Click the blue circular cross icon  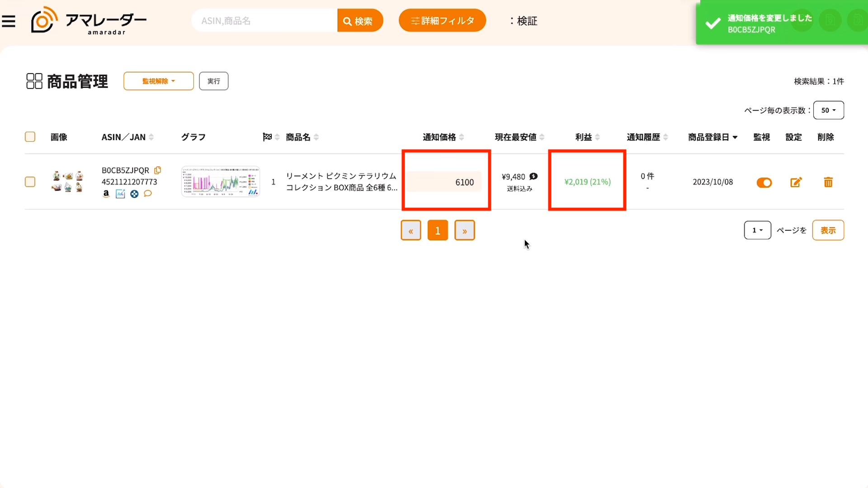coord(134,194)
